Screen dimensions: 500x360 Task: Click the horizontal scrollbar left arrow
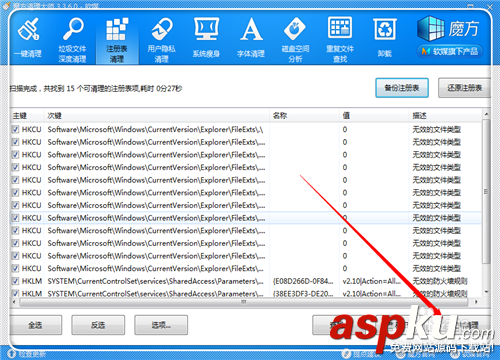[x=14, y=302]
